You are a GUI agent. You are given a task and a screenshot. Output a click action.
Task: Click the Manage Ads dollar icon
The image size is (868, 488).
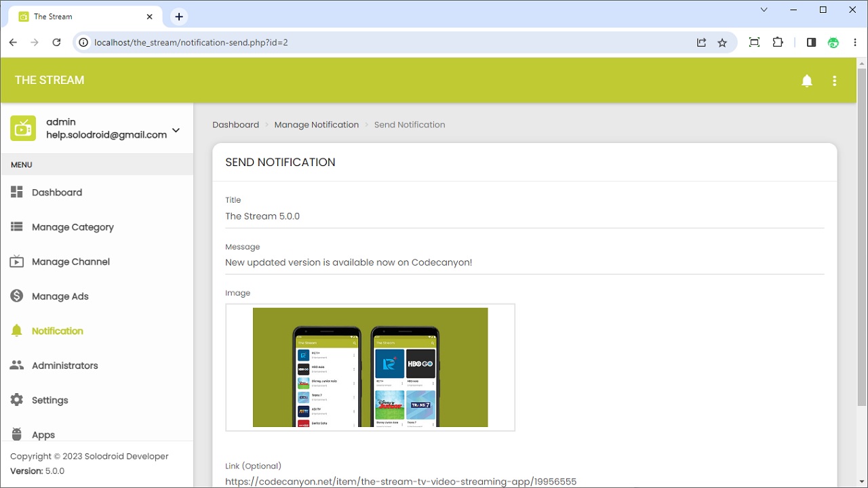coord(17,296)
